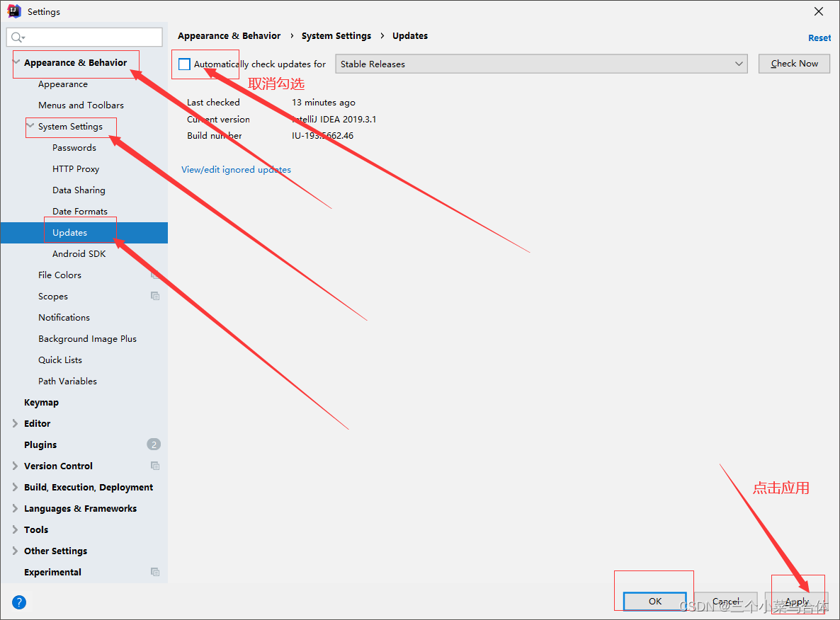This screenshot has height=620, width=840.
Task: Open View/edit ignored updates link
Action: 237,170
